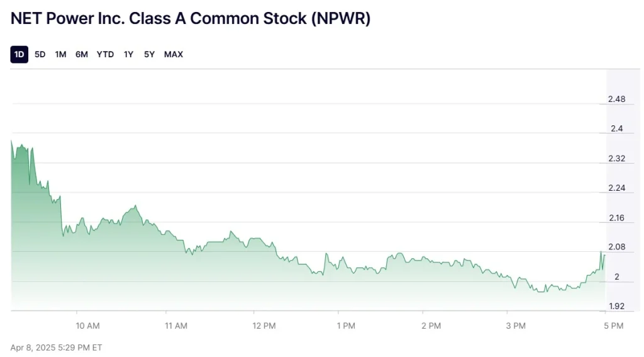Show the MAX time range

[174, 55]
